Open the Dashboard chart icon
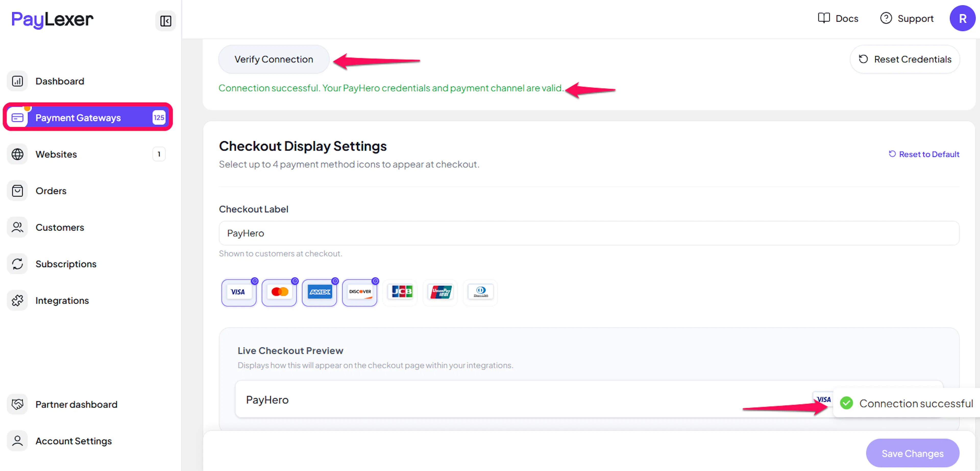The image size is (980, 471). point(18,81)
